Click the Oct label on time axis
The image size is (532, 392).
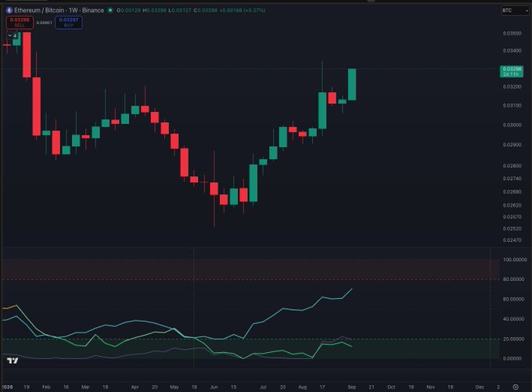pyautogui.click(x=391, y=387)
